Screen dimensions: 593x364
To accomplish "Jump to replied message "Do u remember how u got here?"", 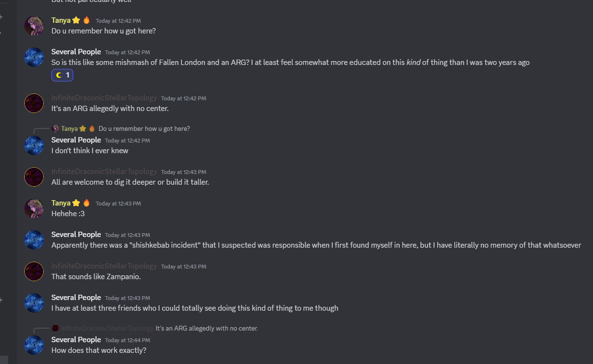I will pos(144,129).
